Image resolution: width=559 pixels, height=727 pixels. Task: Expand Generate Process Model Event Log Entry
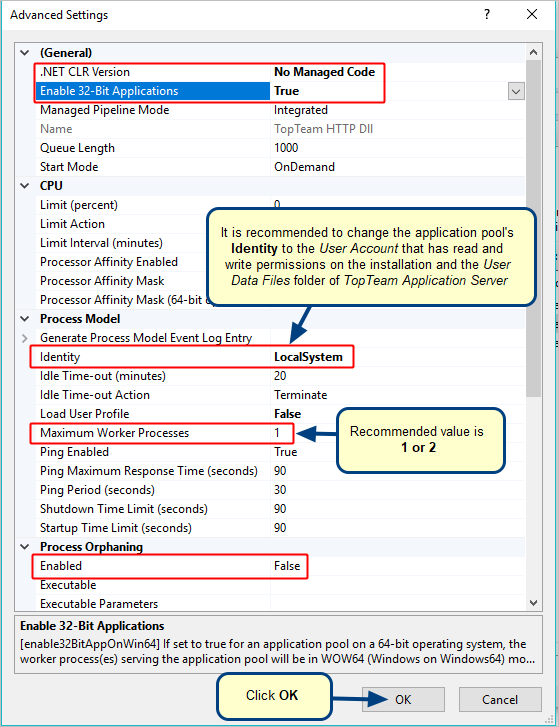(25, 338)
